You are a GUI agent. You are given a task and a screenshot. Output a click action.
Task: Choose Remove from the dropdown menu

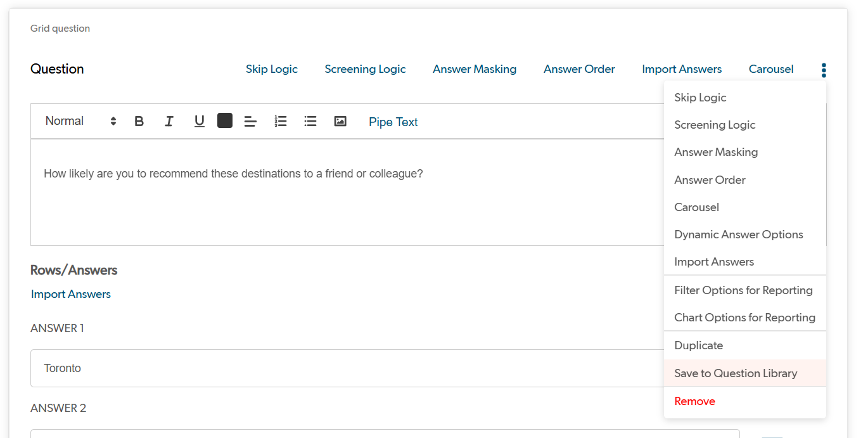(694, 401)
